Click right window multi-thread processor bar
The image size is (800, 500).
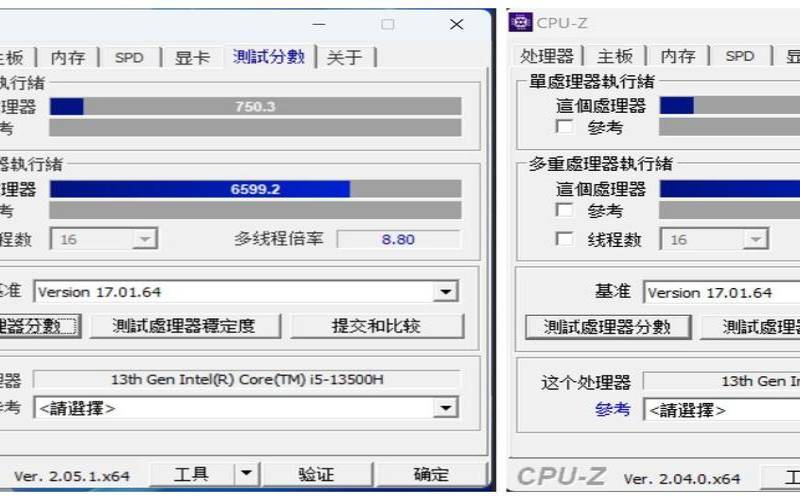[x=730, y=189]
